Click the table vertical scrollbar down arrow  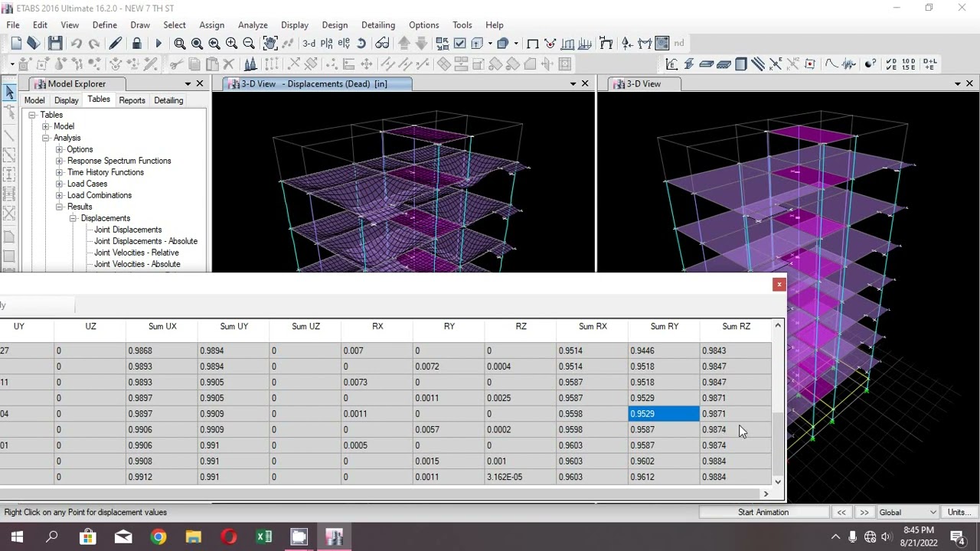click(x=778, y=481)
